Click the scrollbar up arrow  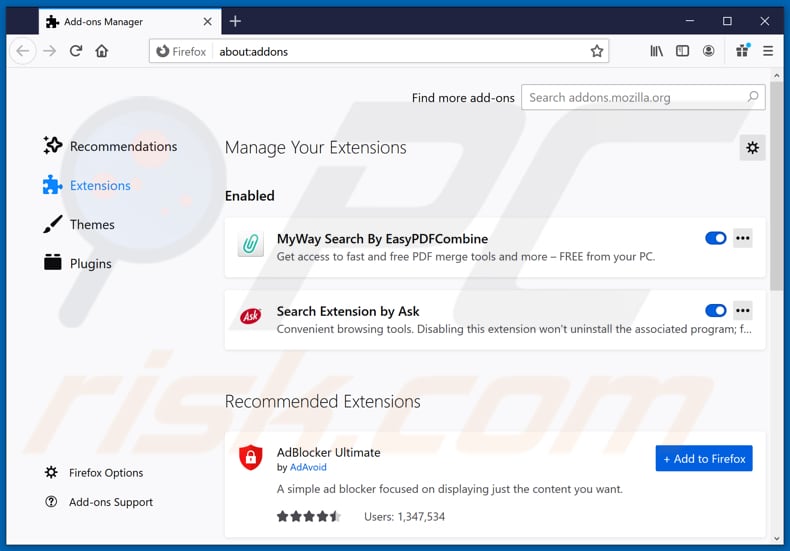pos(776,76)
